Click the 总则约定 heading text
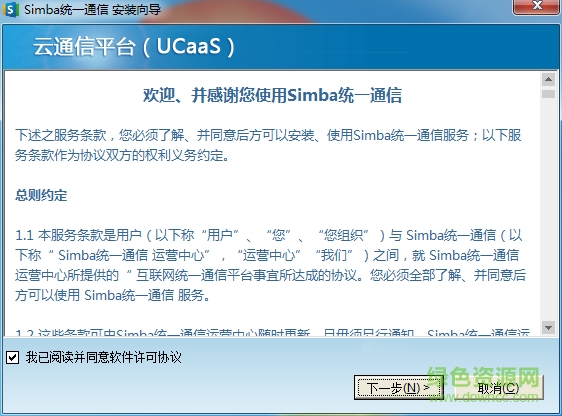Viewport: 562px width, 416px height. tap(41, 195)
